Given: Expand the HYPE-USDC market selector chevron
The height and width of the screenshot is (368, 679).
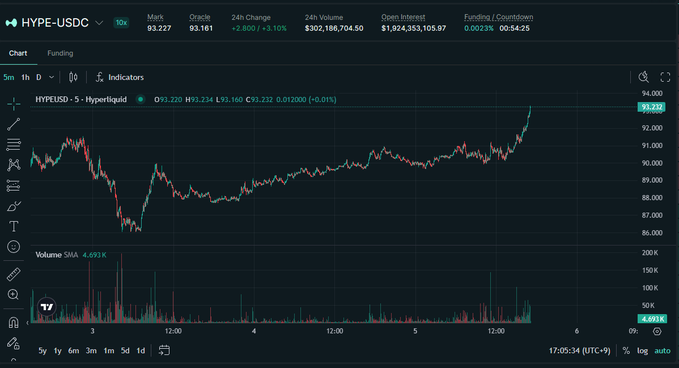Looking at the screenshot, I should tap(99, 23).
